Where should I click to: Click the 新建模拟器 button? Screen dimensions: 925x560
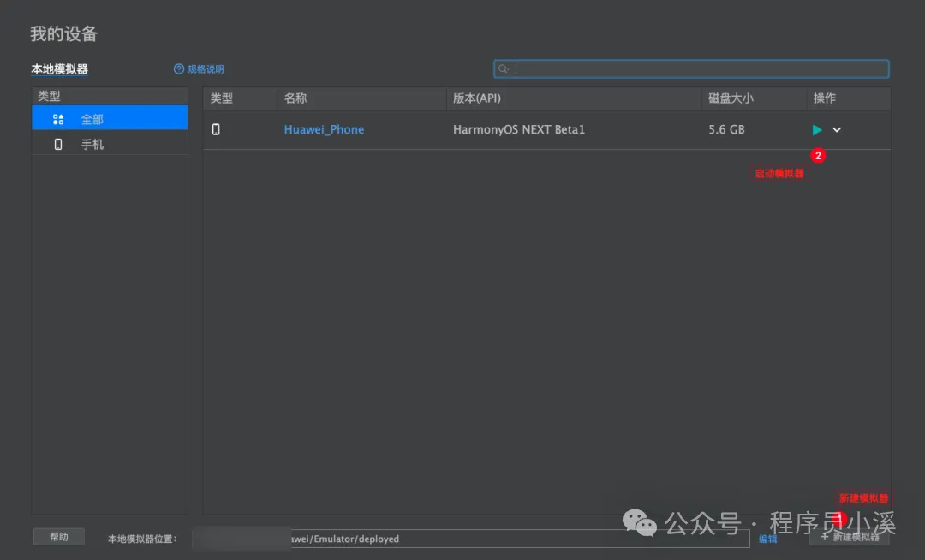click(850, 537)
